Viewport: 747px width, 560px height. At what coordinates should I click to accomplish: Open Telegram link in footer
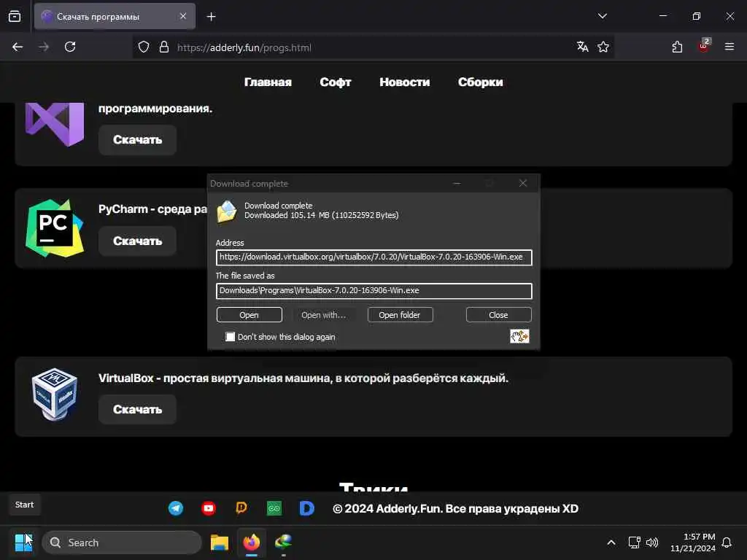click(x=176, y=508)
